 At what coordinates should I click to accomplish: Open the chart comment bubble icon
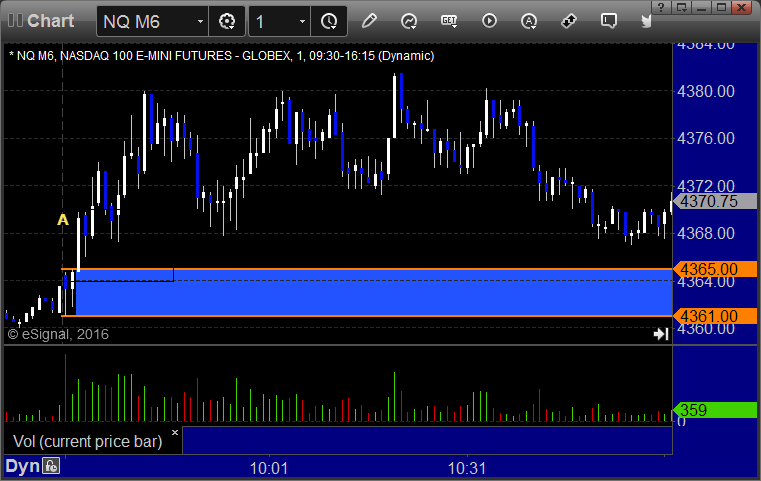(608, 21)
